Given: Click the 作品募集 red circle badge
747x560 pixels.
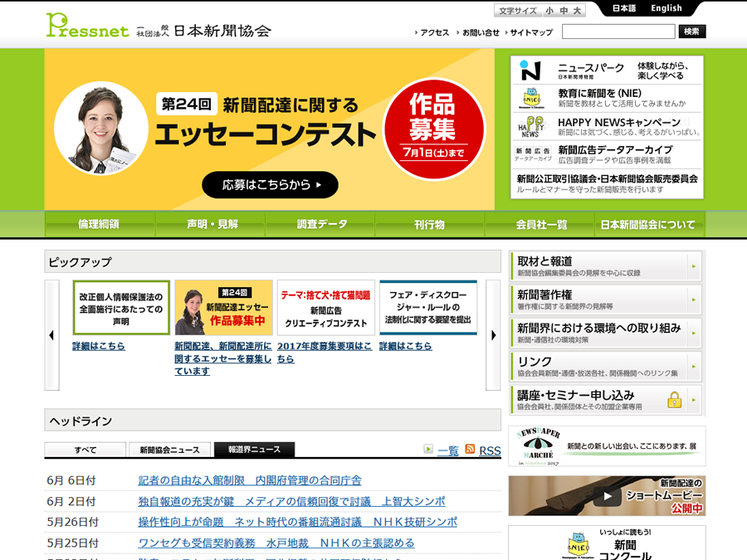Looking at the screenshot, I should [x=433, y=129].
